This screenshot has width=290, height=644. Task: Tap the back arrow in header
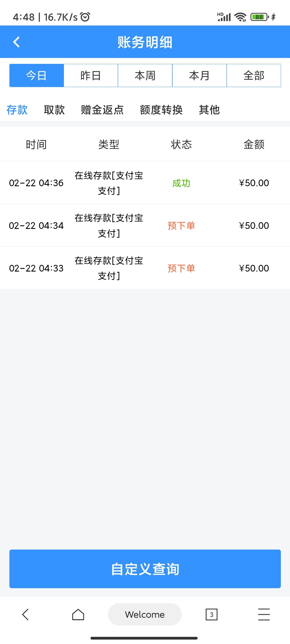pos(16,42)
